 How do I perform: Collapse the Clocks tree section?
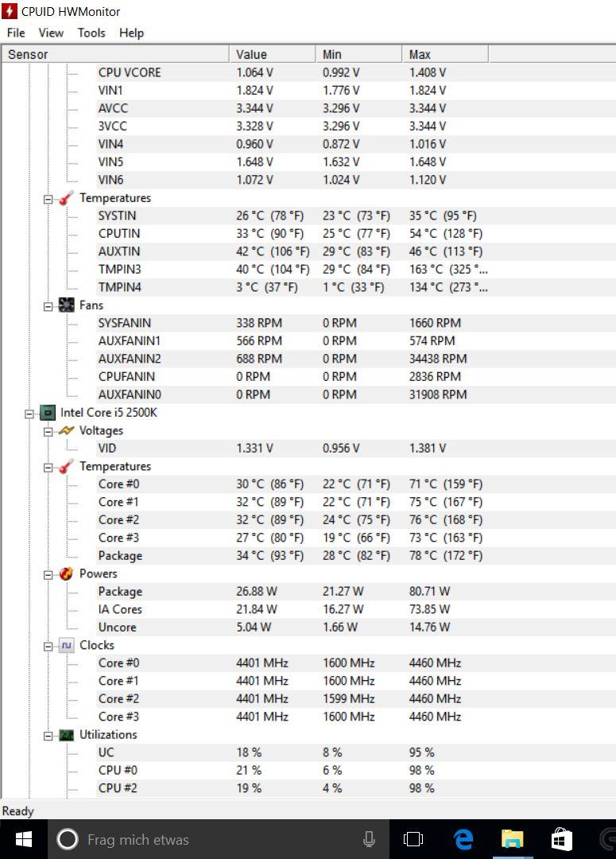pos(48,646)
